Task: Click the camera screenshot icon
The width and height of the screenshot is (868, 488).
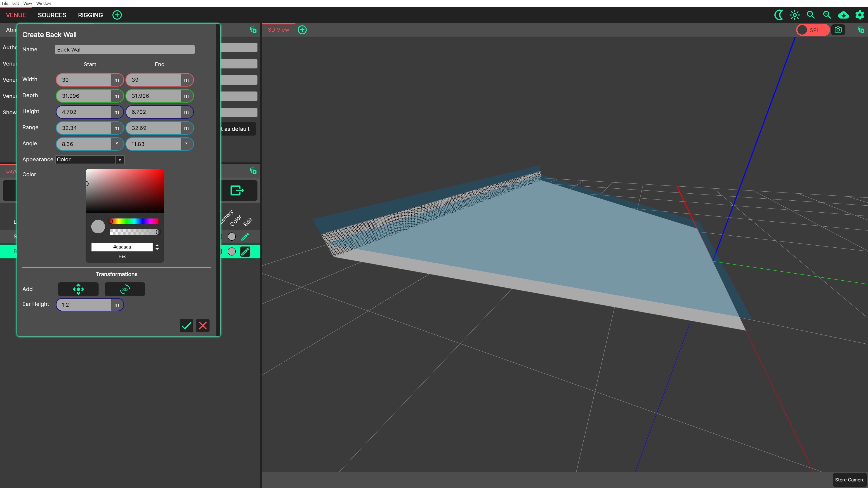Action: pyautogui.click(x=838, y=30)
